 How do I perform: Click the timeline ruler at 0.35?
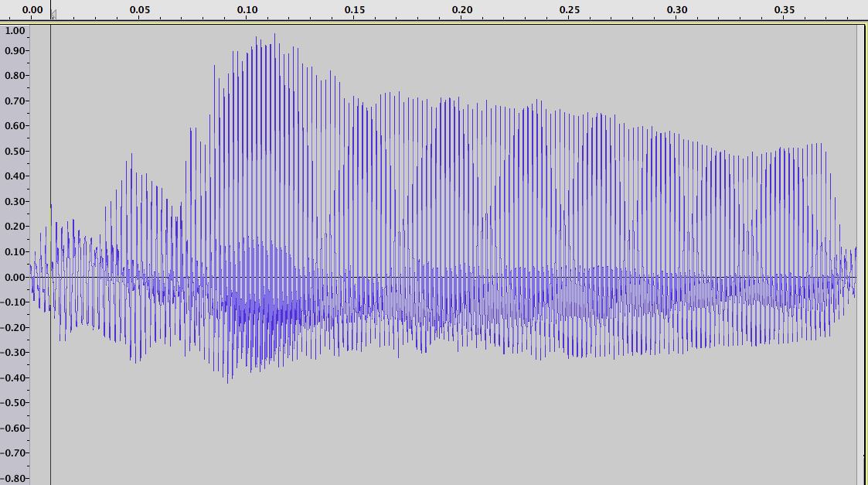[785, 9]
